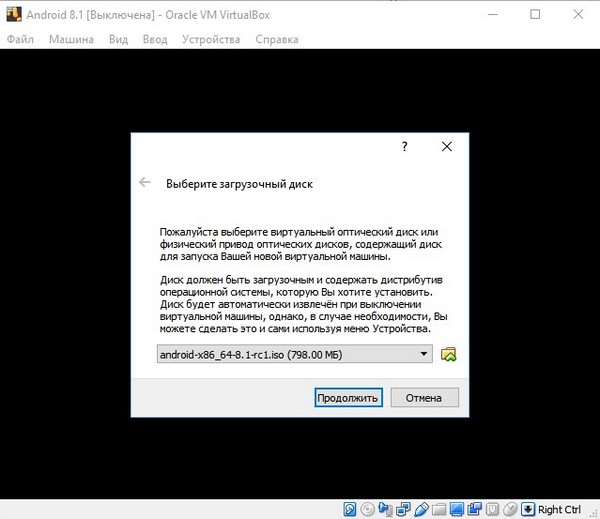Click the CPU virtualization status icon

[x=492, y=509]
